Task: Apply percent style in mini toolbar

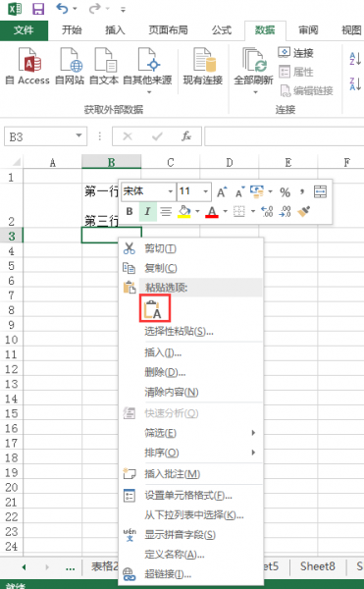Action: pos(285,192)
